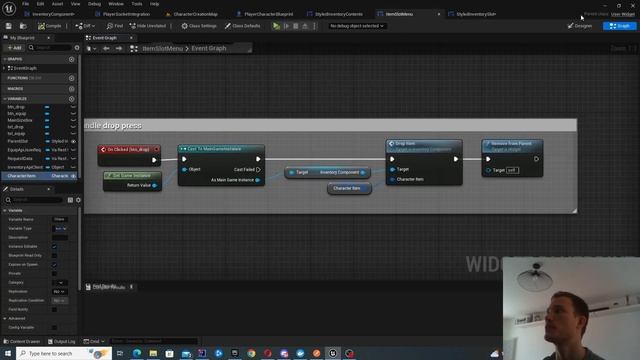Click Windows taskbar search box
The width and height of the screenshot is (640, 360).
click(x=64, y=353)
